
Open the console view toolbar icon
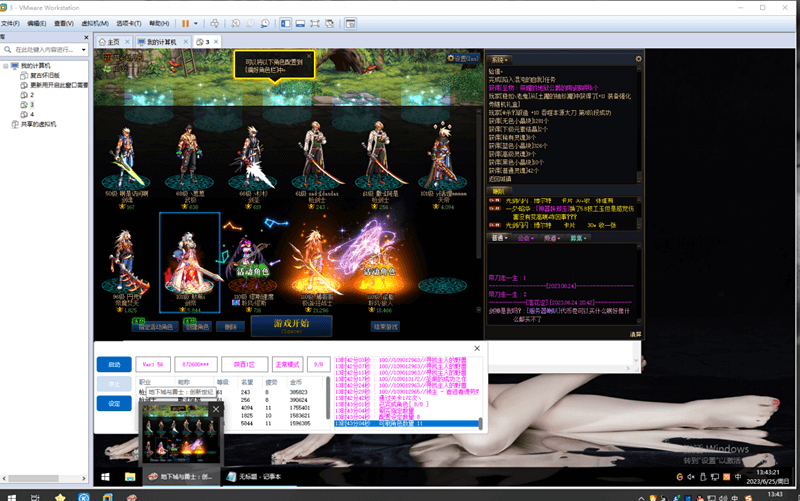[x=351, y=23]
